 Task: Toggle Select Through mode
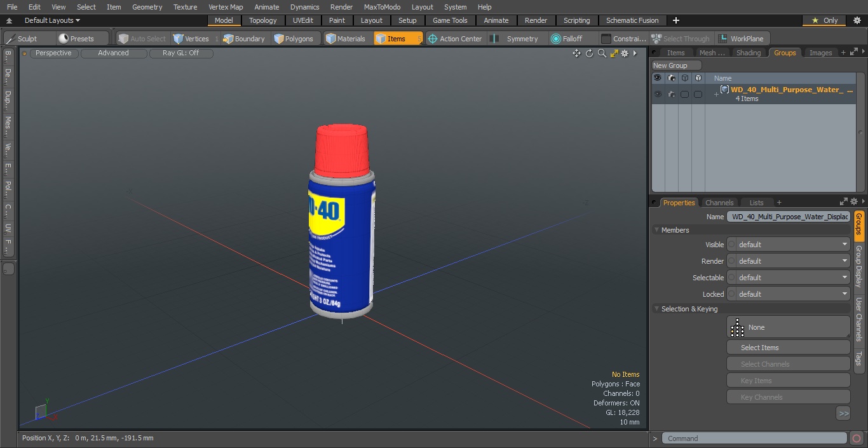681,39
